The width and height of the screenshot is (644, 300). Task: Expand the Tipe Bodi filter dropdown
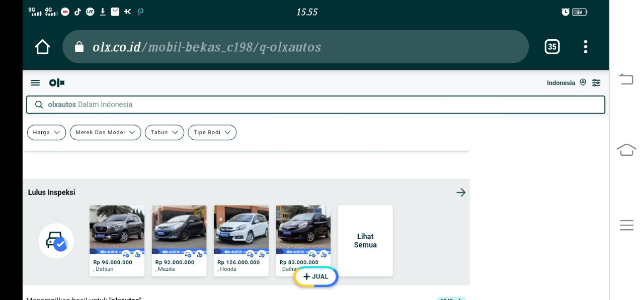pos(212,132)
